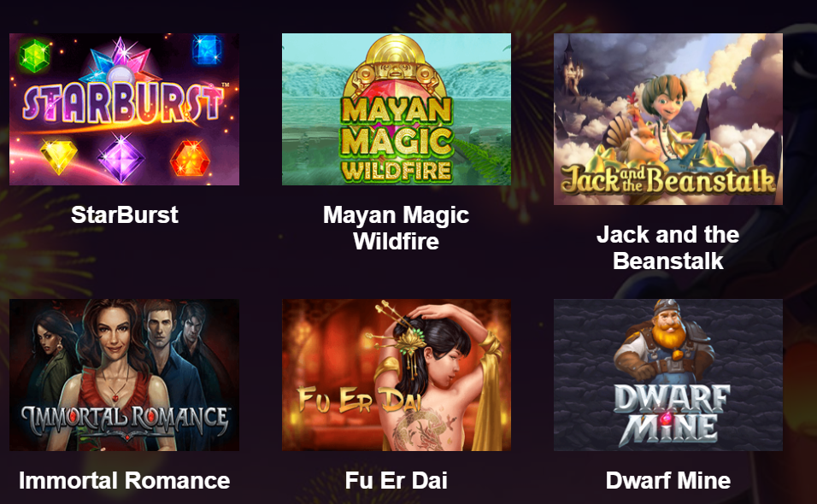Viewport: 817px width, 504px height.
Task: Launch the Fu Er Dai game thumbnail
Action: coord(397,375)
